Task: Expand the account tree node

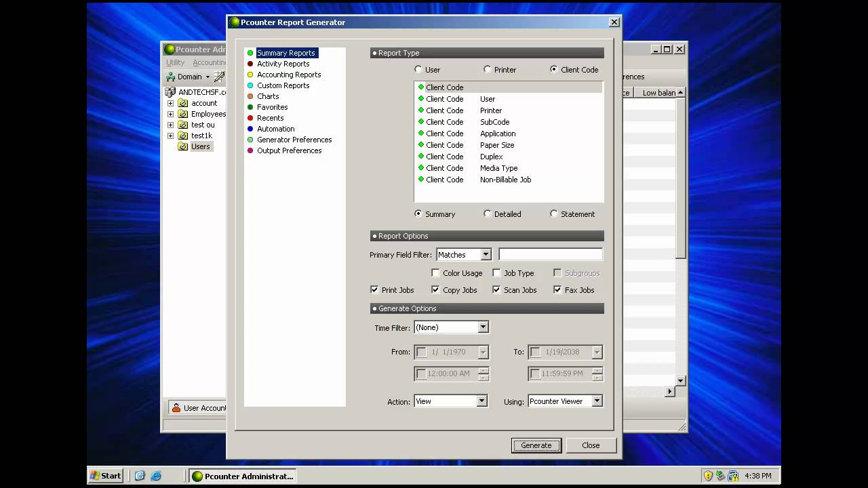Action: 170,103
